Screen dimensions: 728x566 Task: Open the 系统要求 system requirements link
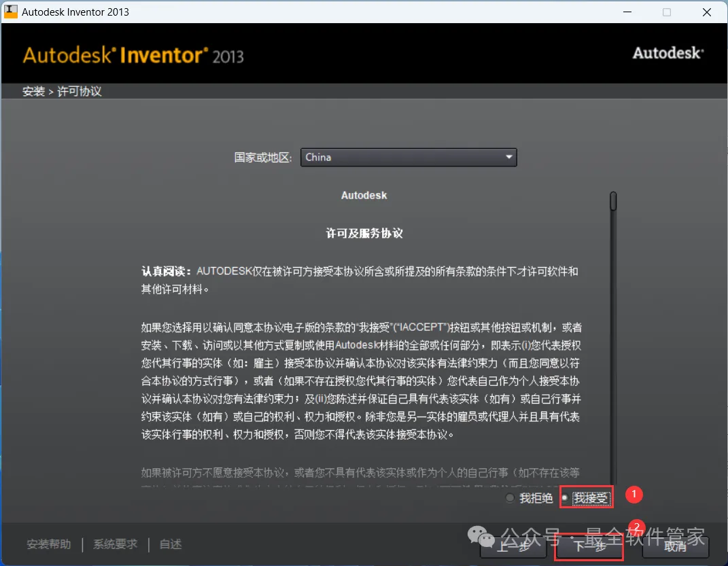click(x=115, y=544)
